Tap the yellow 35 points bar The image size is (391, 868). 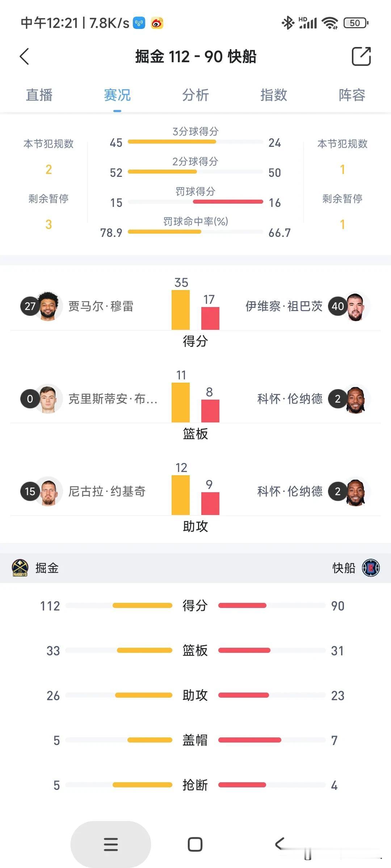pos(181,310)
